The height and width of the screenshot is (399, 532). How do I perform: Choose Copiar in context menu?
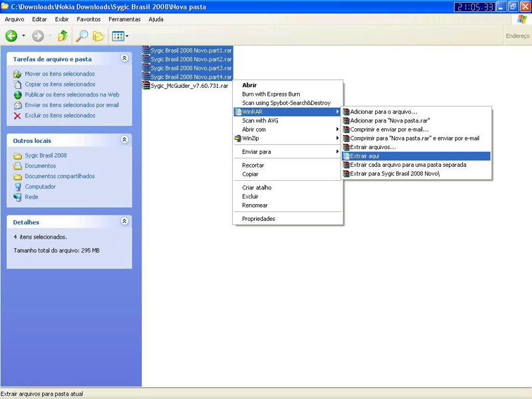click(x=288, y=174)
